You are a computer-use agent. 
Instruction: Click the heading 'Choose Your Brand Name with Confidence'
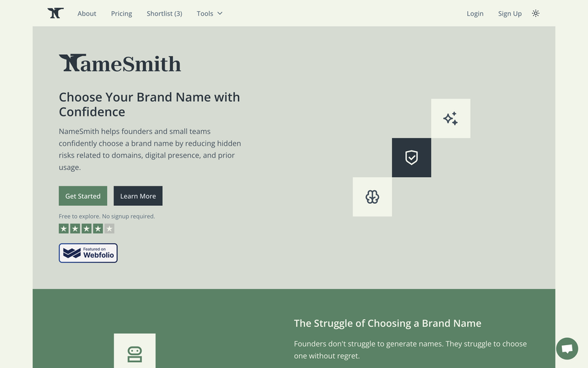point(149,105)
